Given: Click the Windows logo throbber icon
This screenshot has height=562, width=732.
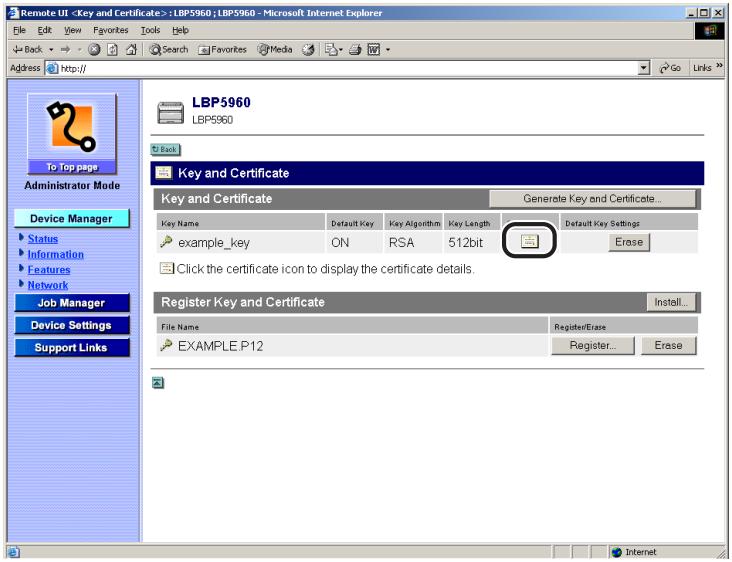Looking at the screenshot, I should [710, 31].
